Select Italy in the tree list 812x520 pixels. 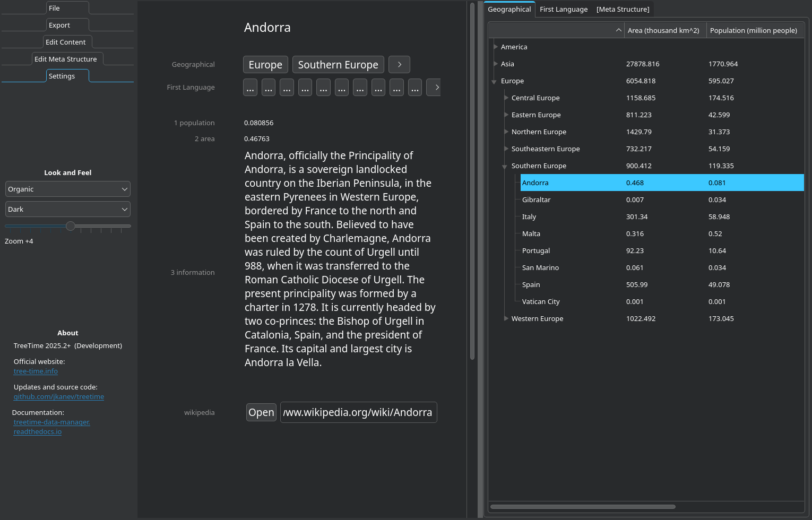tap(529, 216)
